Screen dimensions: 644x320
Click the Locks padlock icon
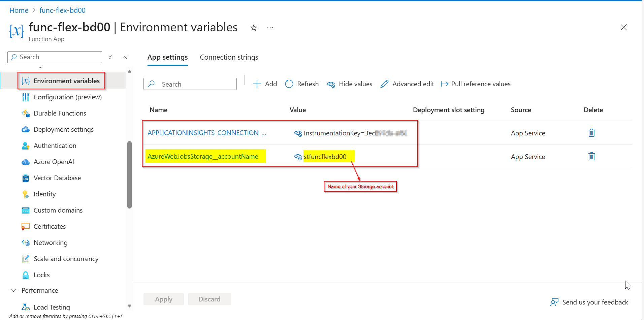(26, 275)
